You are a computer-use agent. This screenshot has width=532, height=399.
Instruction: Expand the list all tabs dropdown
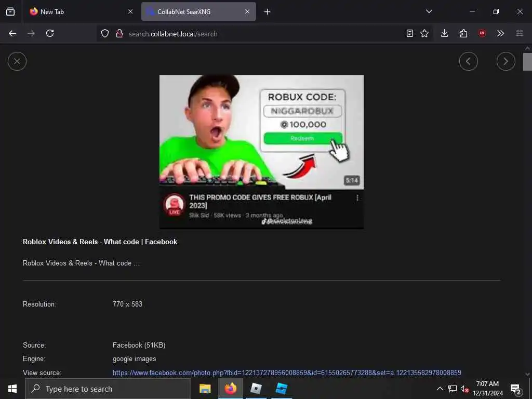tap(429, 11)
